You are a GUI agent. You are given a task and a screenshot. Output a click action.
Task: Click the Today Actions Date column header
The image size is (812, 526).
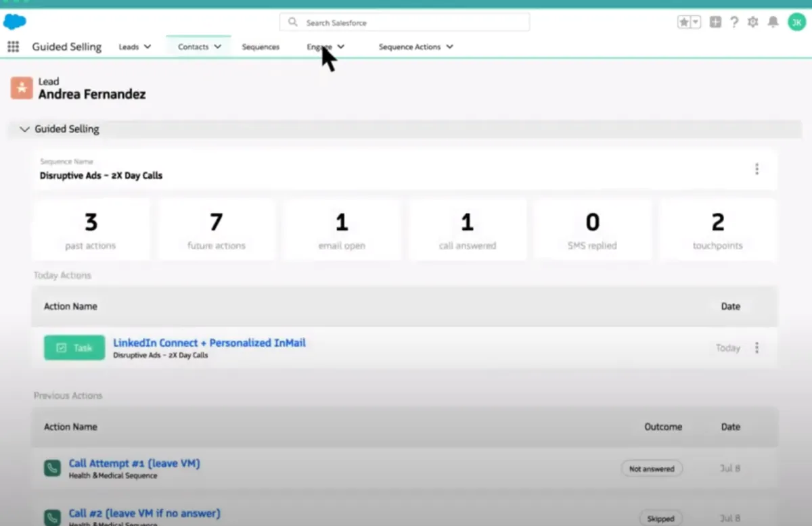[x=730, y=306]
